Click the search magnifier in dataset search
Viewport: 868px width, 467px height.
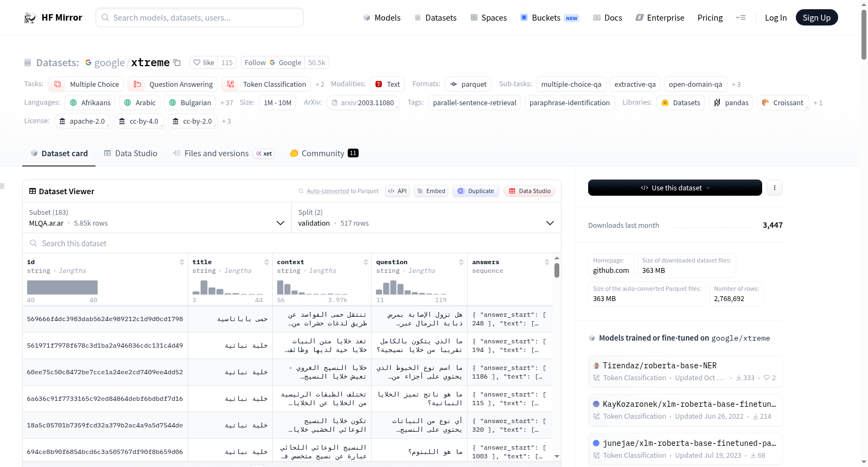coord(34,243)
